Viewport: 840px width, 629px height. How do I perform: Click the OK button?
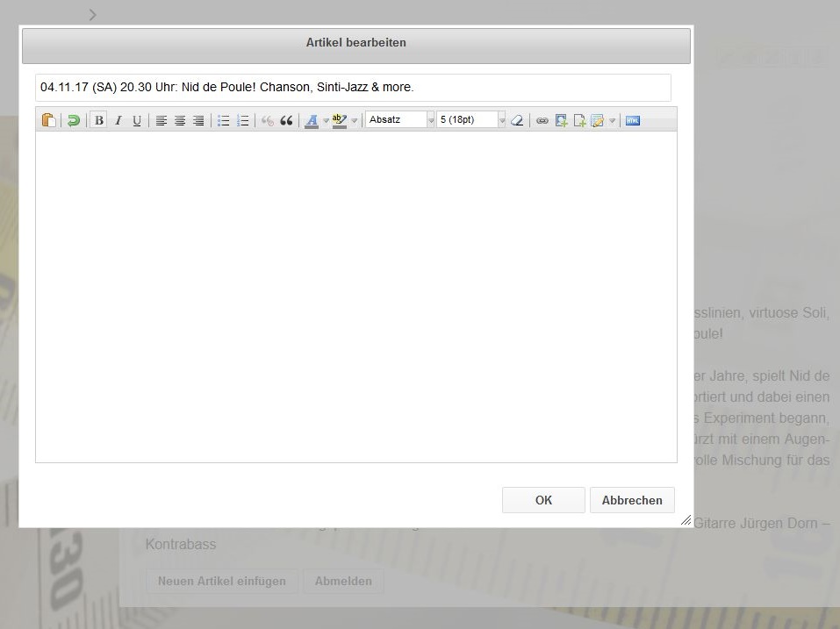[x=543, y=500]
